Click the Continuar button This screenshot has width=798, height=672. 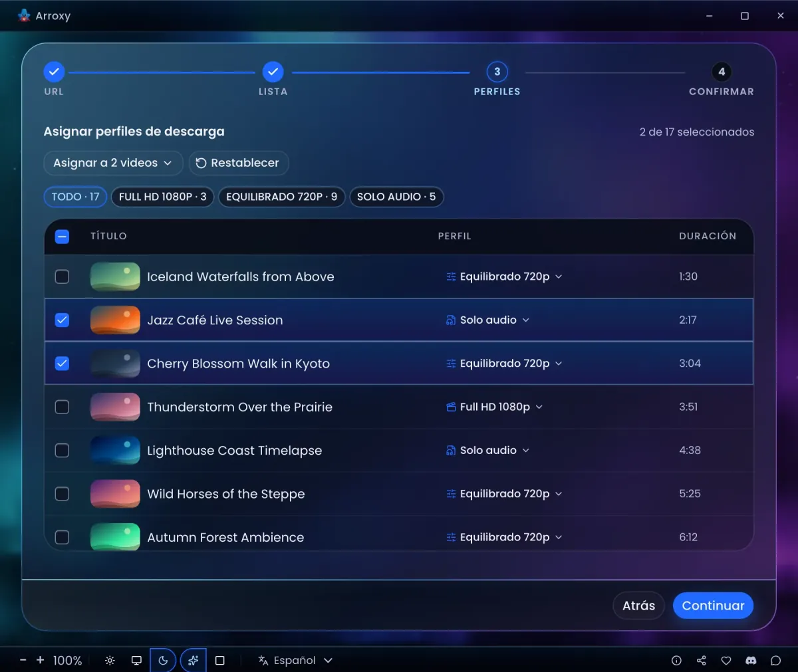pos(713,606)
